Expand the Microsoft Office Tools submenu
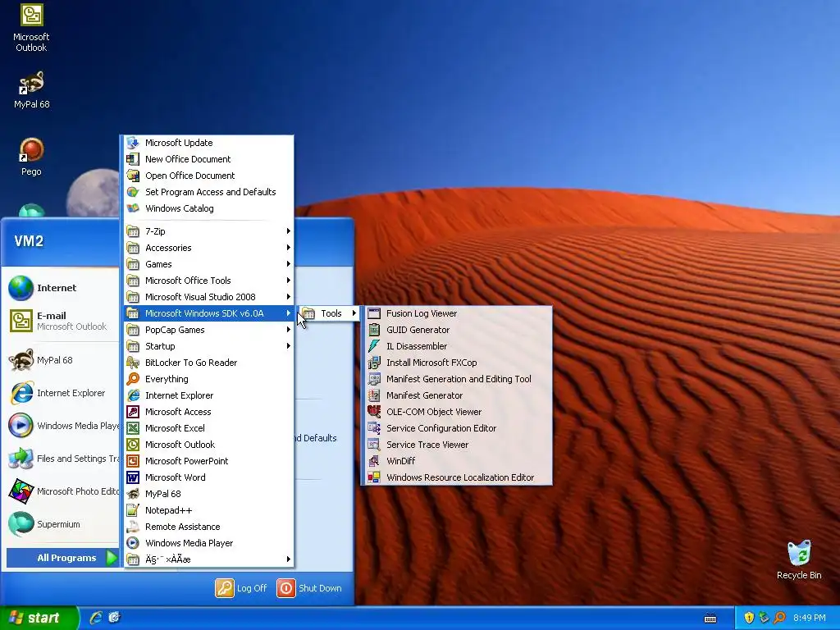The width and height of the screenshot is (840, 630). point(209,281)
